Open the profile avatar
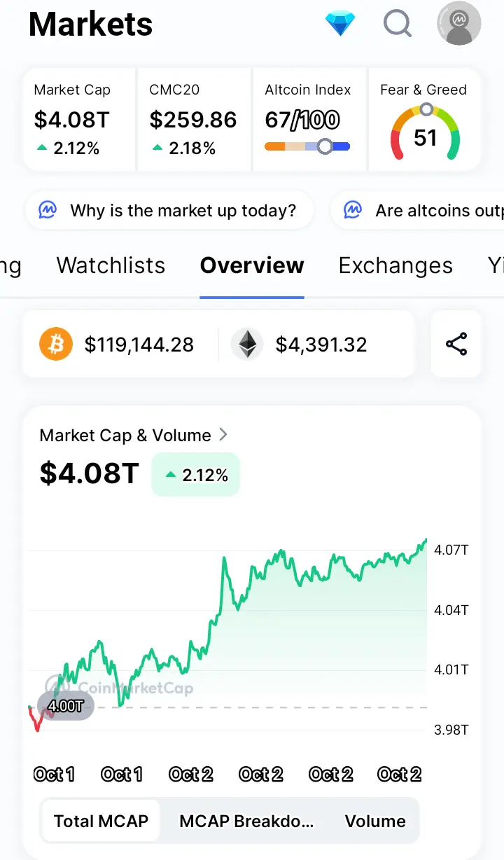504x860 pixels. pyautogui.click(x=459, y=24)
